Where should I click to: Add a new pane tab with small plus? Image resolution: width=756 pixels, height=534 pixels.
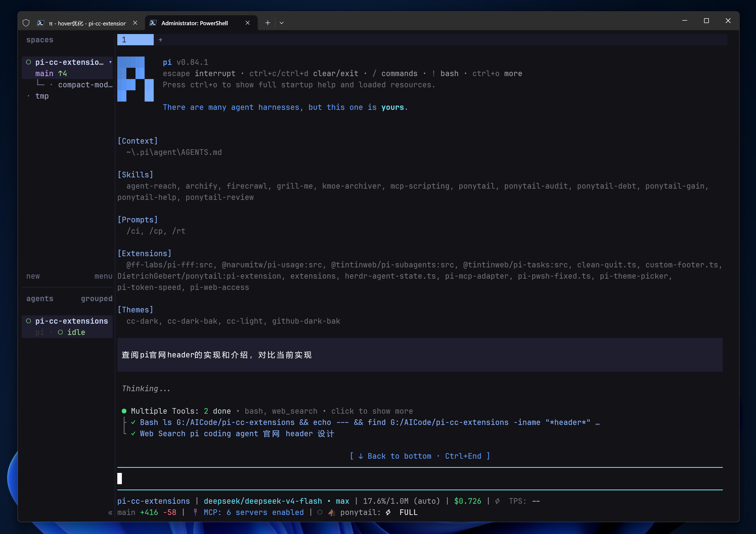[x=160, y=40]
